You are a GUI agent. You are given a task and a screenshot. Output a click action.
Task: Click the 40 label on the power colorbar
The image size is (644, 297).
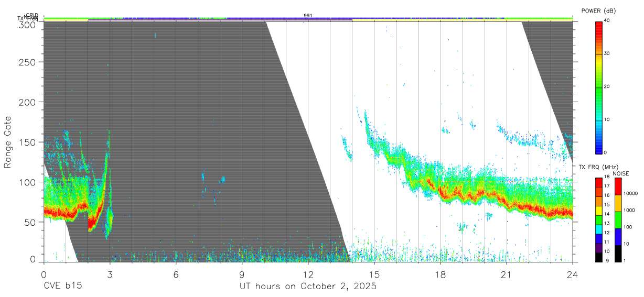point(607,21)
